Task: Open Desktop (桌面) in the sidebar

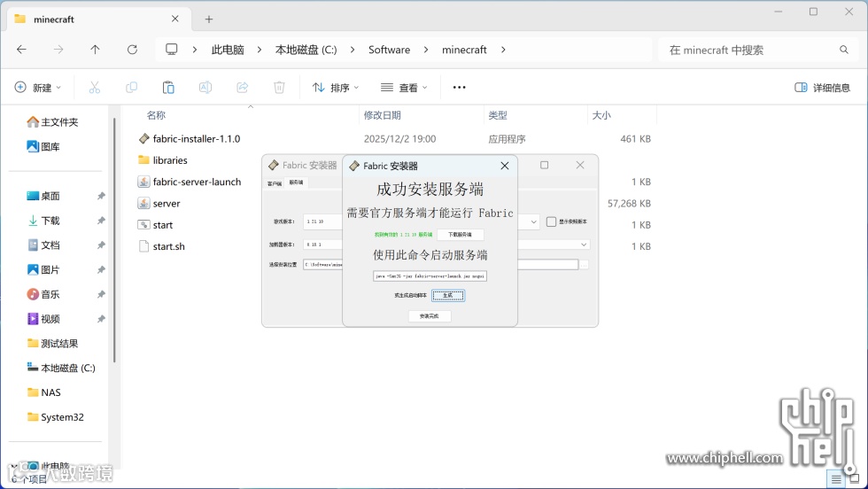Action: 43,196
